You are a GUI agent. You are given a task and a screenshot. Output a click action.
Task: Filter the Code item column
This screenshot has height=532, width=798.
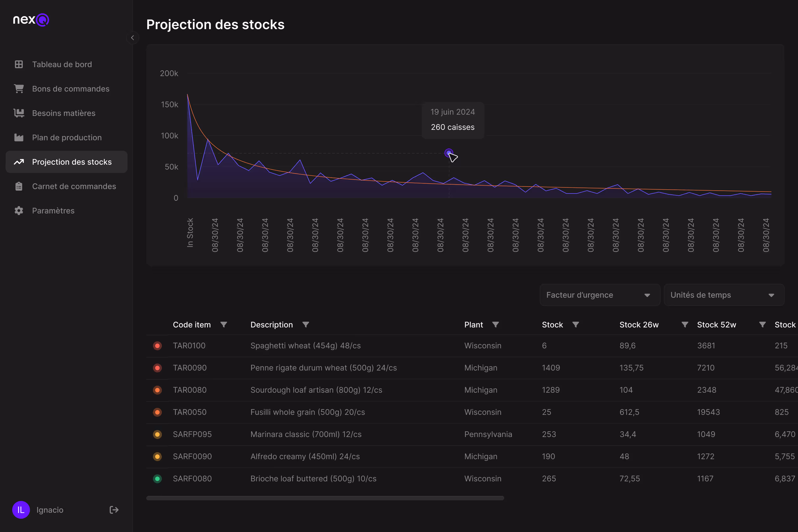[x=224, y=325]
